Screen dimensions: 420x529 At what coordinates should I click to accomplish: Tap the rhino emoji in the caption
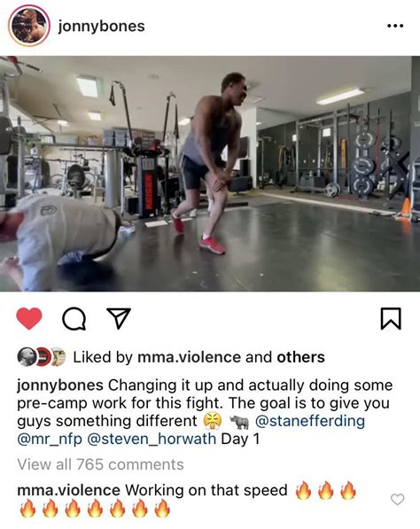[x=239, y=422]
